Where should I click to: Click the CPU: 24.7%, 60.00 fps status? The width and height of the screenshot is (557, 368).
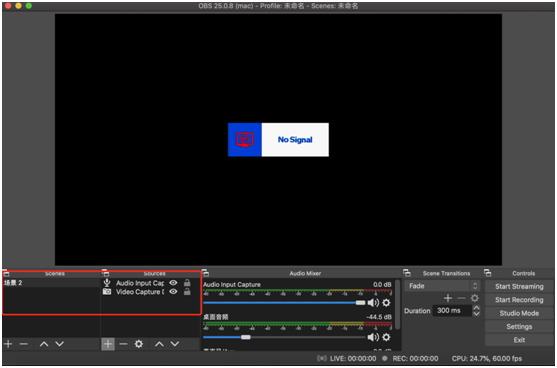(x=487, y=358)
